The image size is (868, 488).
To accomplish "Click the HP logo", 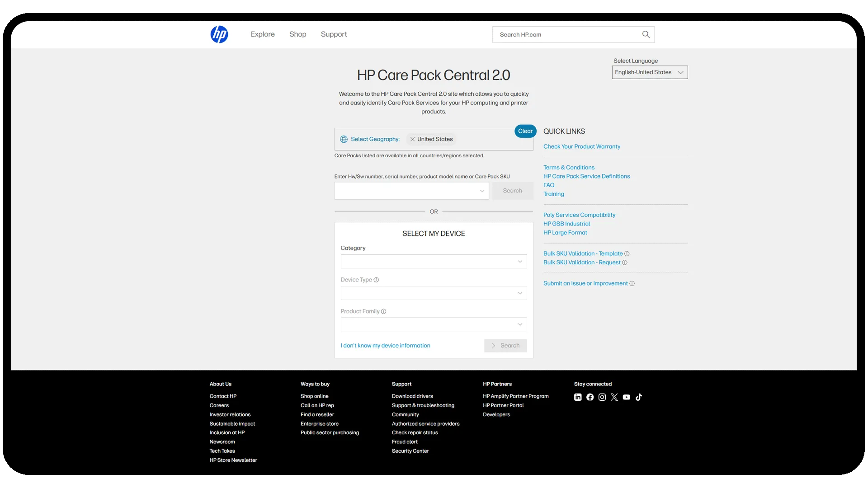I will (219, 34).
